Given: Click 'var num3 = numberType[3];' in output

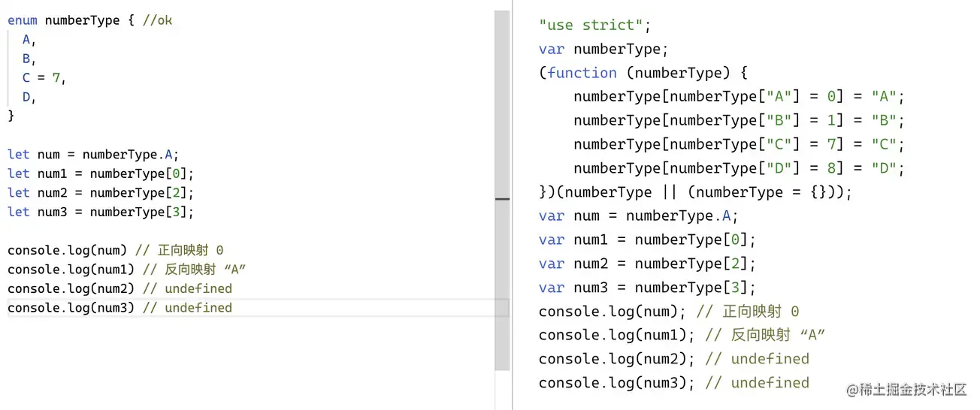Looking at the screenshot, I should coord(647,288).
